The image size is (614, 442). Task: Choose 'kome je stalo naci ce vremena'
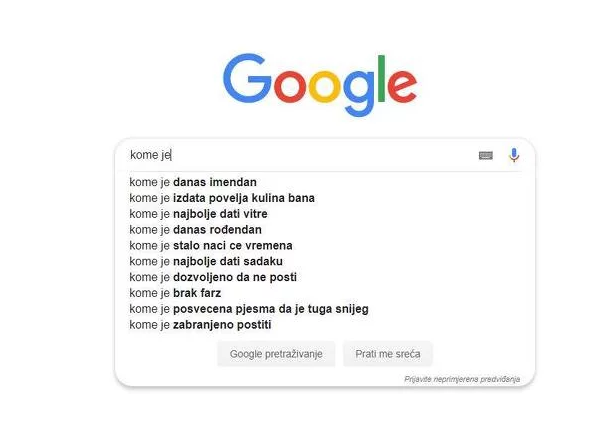click(x=210, y=246)
